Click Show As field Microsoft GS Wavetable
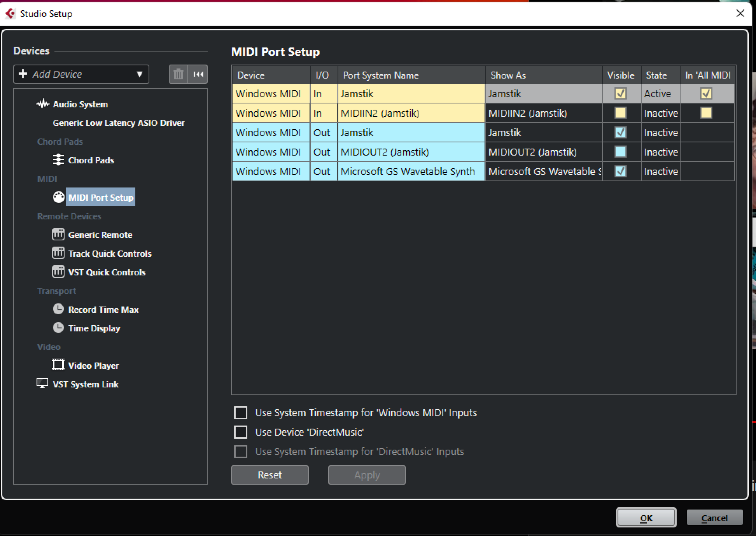This screenshot has width=756, height=536. click(544, 172)
